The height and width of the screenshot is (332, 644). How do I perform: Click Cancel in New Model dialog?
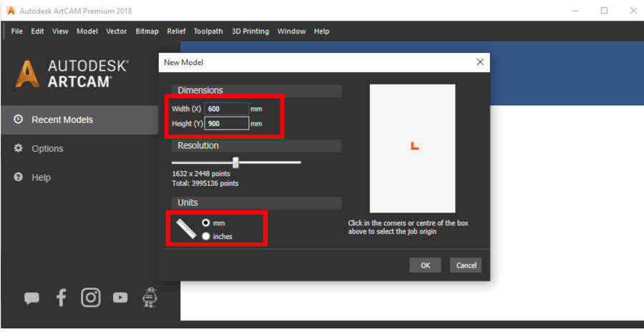pos(466,265)
